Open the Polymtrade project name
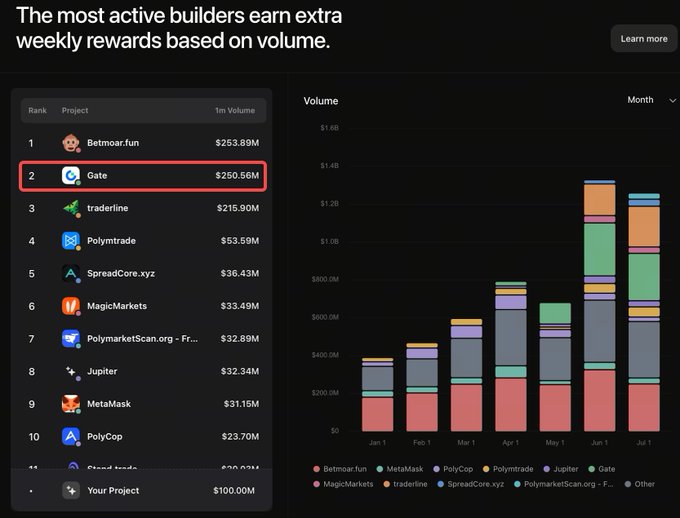Image resolution: width=680 pixels, height=518 pixels. pos(111,240)
